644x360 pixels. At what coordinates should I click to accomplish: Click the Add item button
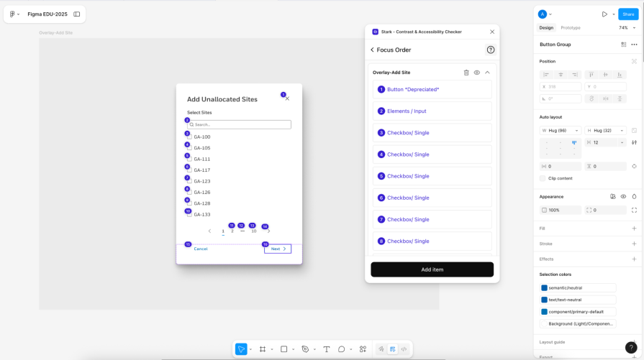432,269
